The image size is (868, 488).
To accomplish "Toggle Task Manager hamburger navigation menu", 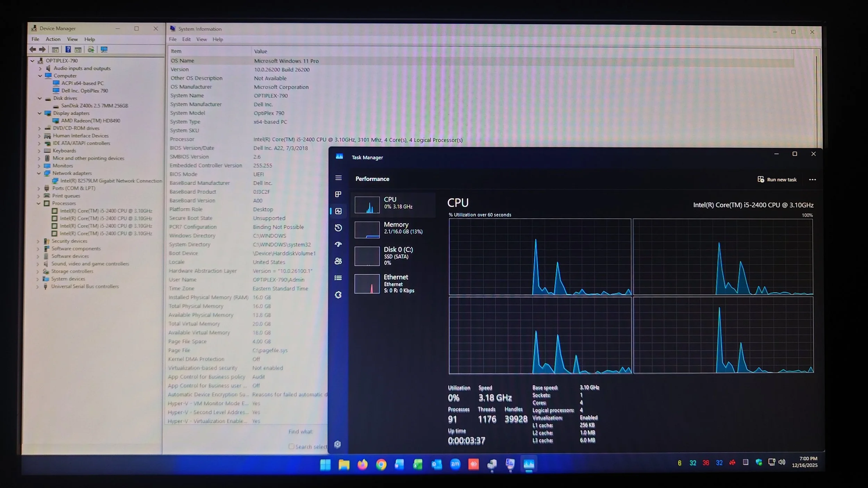I will click(x=338, y=178).
